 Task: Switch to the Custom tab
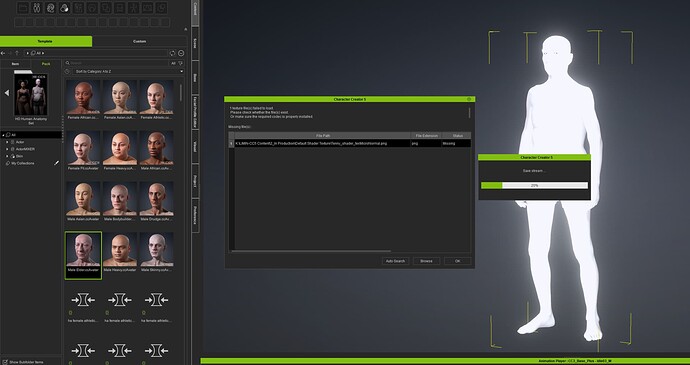[x=139, y=41]
